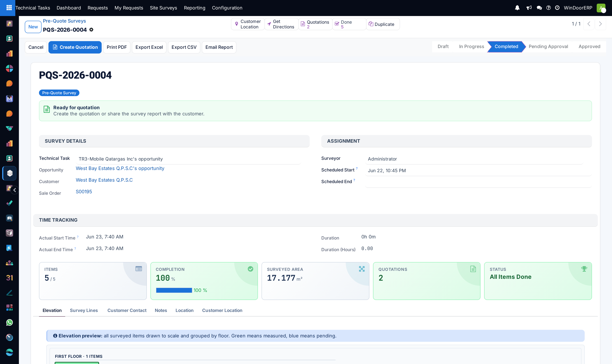Open the gauge dial app in sidebar
This screenshot has height=364, width=612.
tap(9, 337)
